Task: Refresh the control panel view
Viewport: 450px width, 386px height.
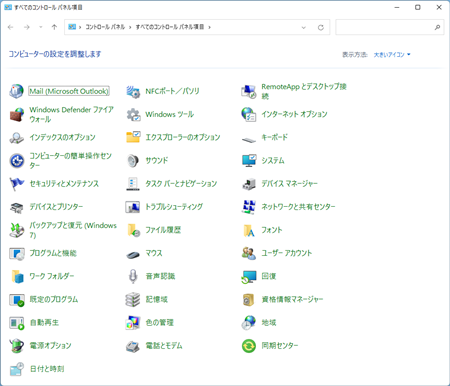Action: pos(321,27)
